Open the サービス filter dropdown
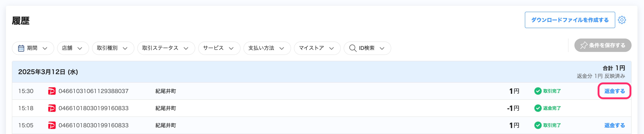 tap(219, 48)
